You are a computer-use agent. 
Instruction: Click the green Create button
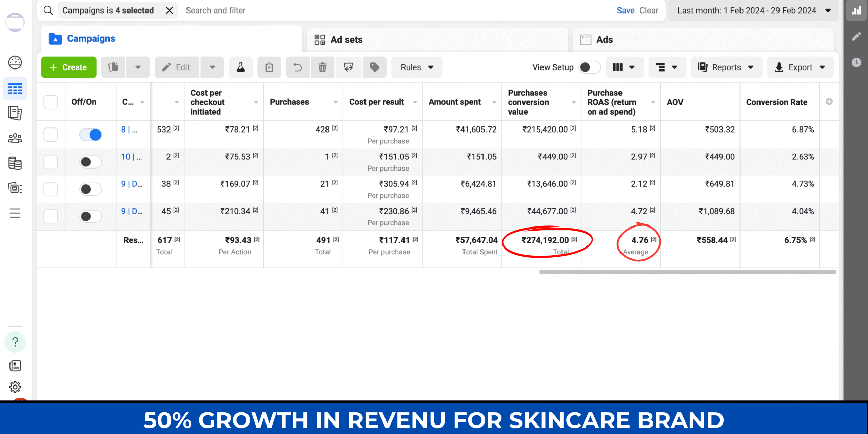pyautogui.click(x=69, y=67)
